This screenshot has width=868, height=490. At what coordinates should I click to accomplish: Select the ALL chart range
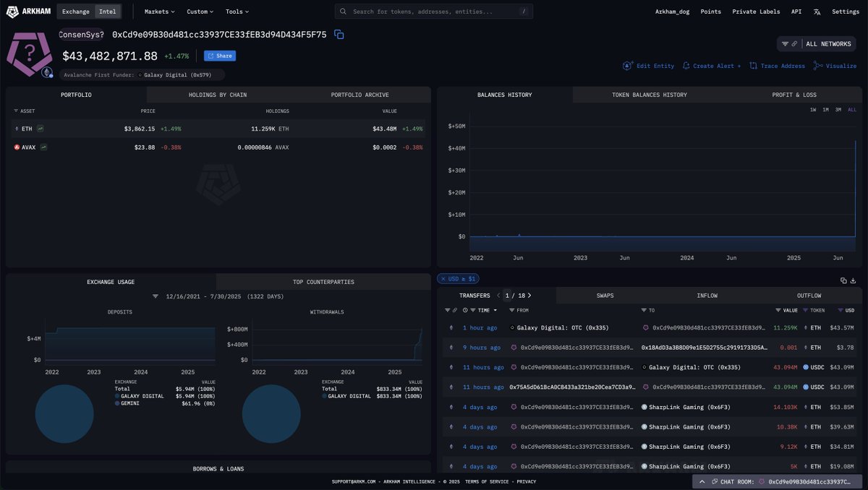coord(852,110)
